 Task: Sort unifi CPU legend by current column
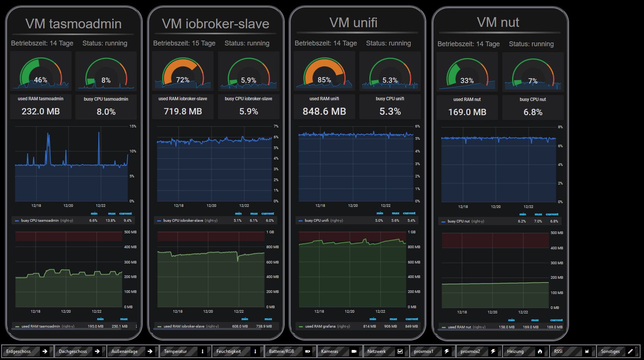(409, 214)
